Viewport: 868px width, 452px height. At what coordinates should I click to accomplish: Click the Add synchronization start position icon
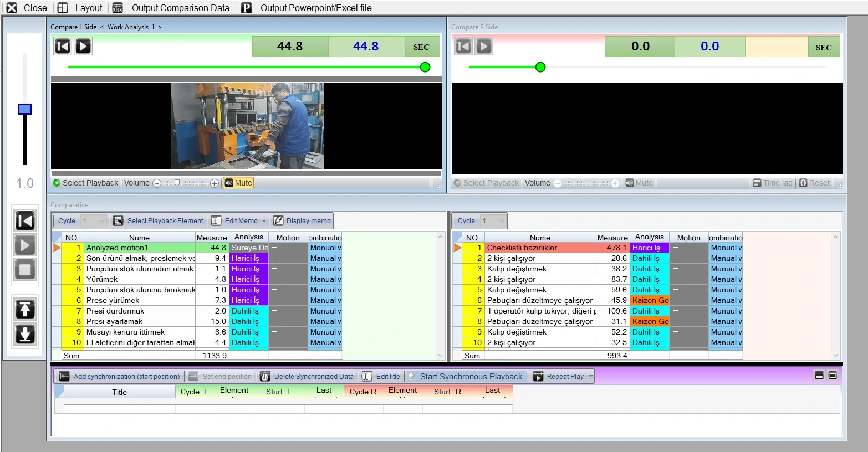click(x=64, y=377)
